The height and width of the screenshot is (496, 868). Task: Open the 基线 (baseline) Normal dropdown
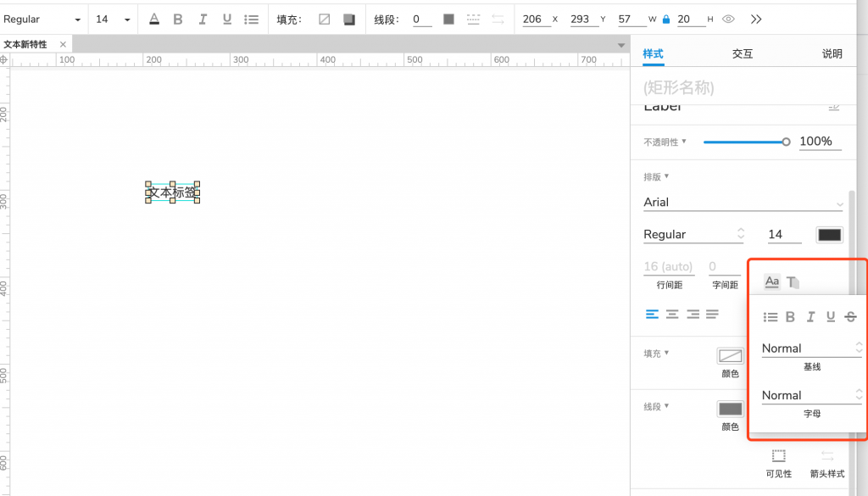tap(811, 348)
